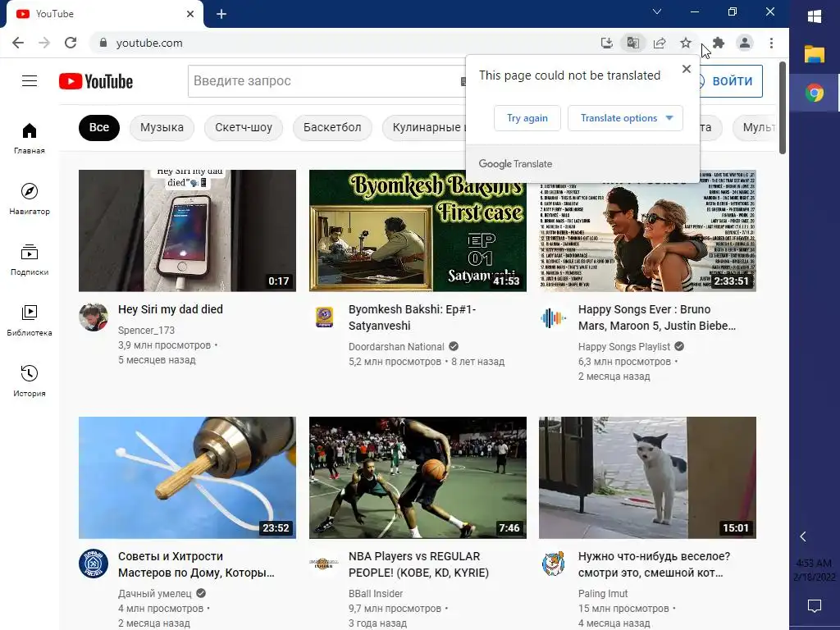Image resolution: width=840 pixels, height=630 pixels.
Task: Open Spencer_173 channel avatar
Action: pyautogui.click(x=94, y=317)
